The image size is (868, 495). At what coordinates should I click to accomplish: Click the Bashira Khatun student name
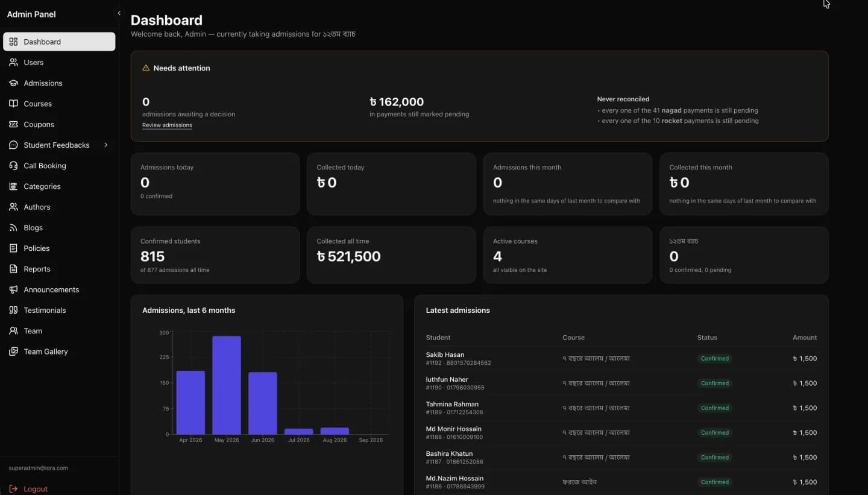pyautogui.click(x=449, y=453)
